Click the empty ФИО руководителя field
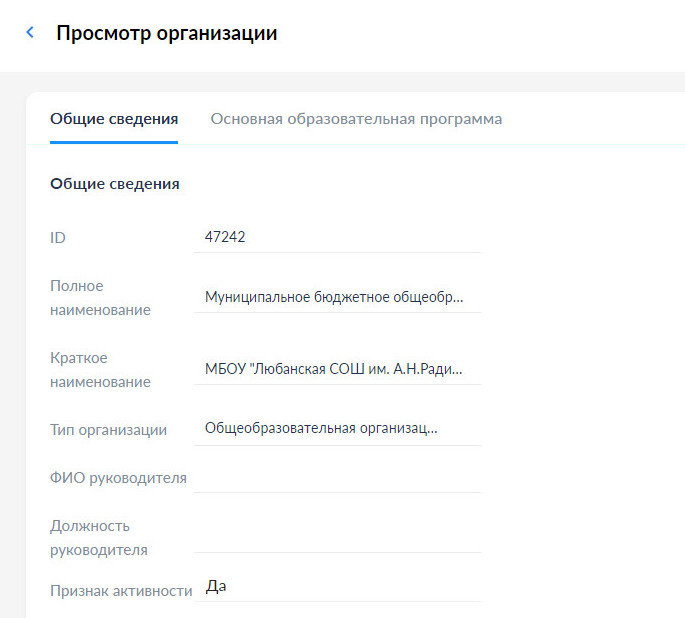 337,478
